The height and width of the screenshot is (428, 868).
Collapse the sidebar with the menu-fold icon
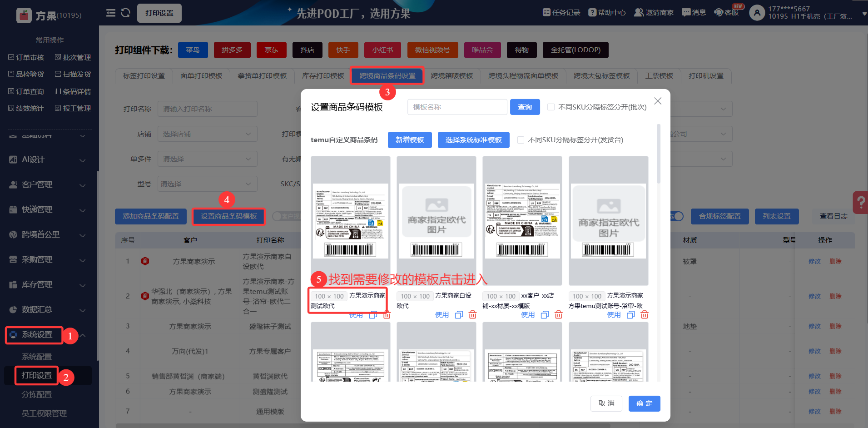[x=111, y=13]
